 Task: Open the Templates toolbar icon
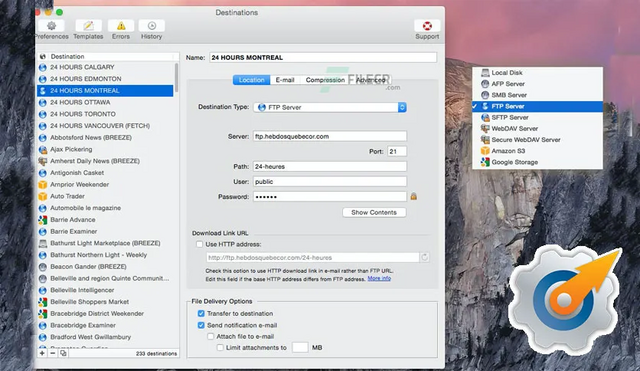tap(88, 26)
